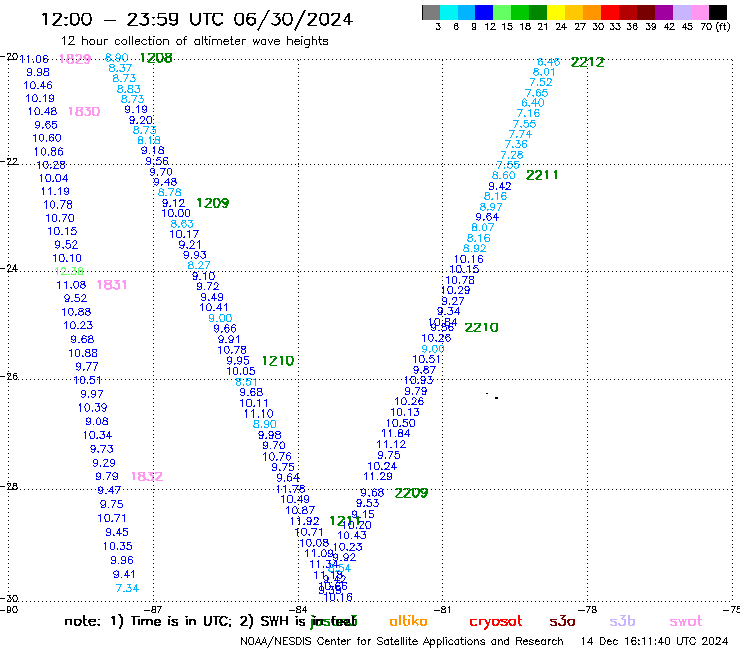This screenshot has width=740, height=650.
Task: Click the light green value 12.38
Action: [x=69, y=271]
